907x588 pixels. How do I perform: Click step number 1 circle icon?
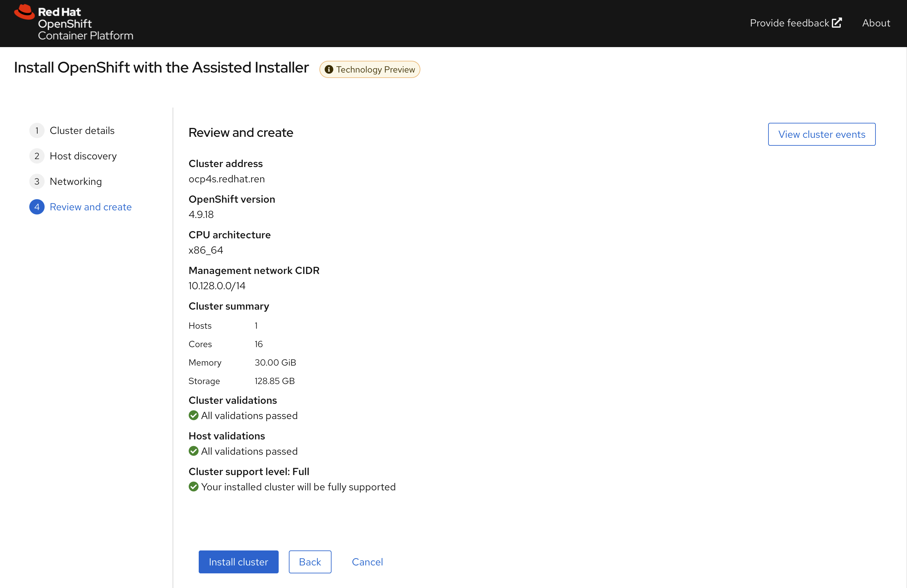click(x=37, y=131)
